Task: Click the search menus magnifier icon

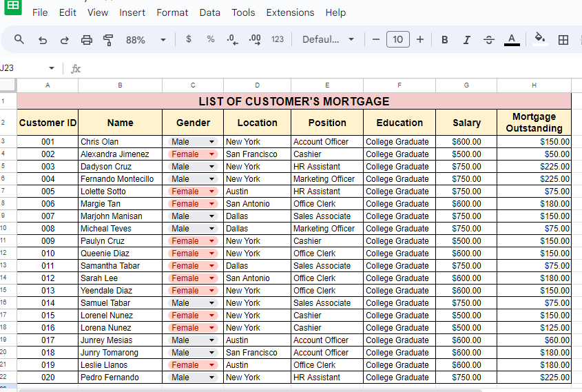Action: (19, 39)
